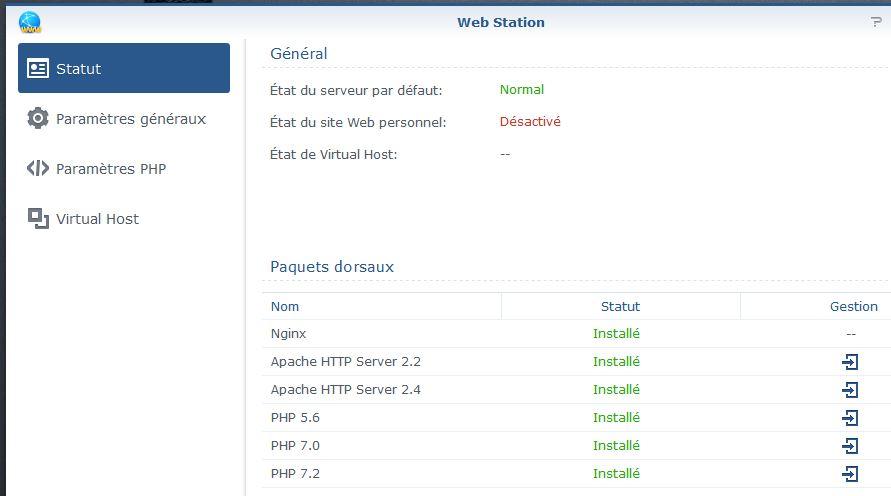This screenshot has height=496, width=891.
Task: Select the Apache HTTP Server 2.2 name
Action: 345,361
